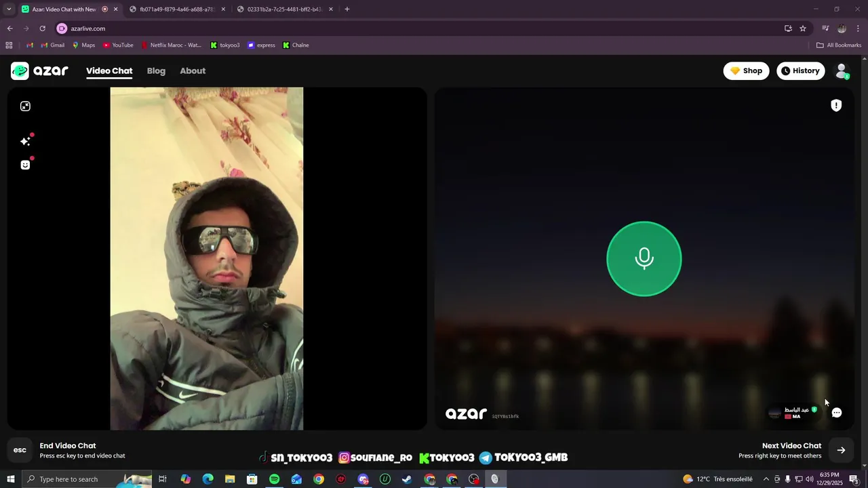
Task: Click the next arrow button
Action: point(841,450)
